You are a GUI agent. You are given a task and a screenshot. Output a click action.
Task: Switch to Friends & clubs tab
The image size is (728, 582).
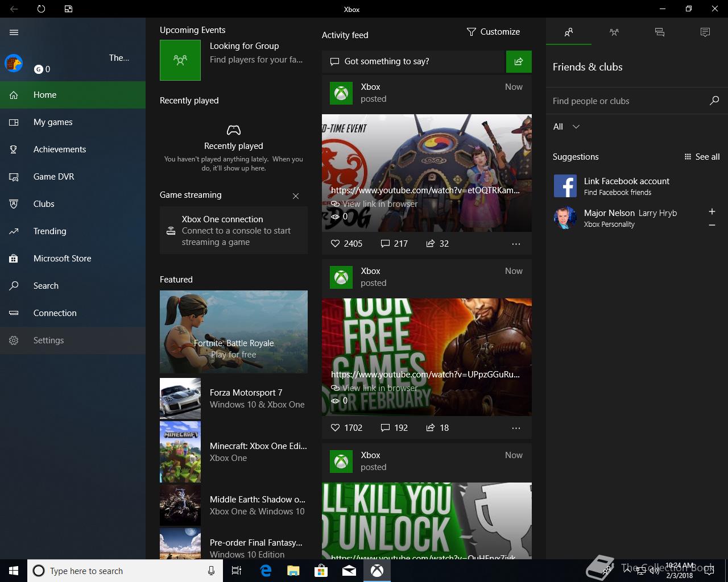pos(569,32)
